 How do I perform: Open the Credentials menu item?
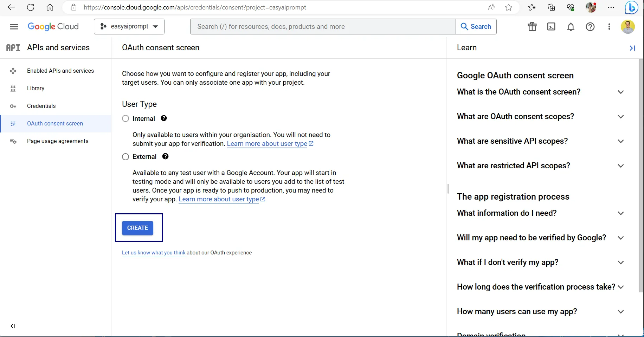56,106
